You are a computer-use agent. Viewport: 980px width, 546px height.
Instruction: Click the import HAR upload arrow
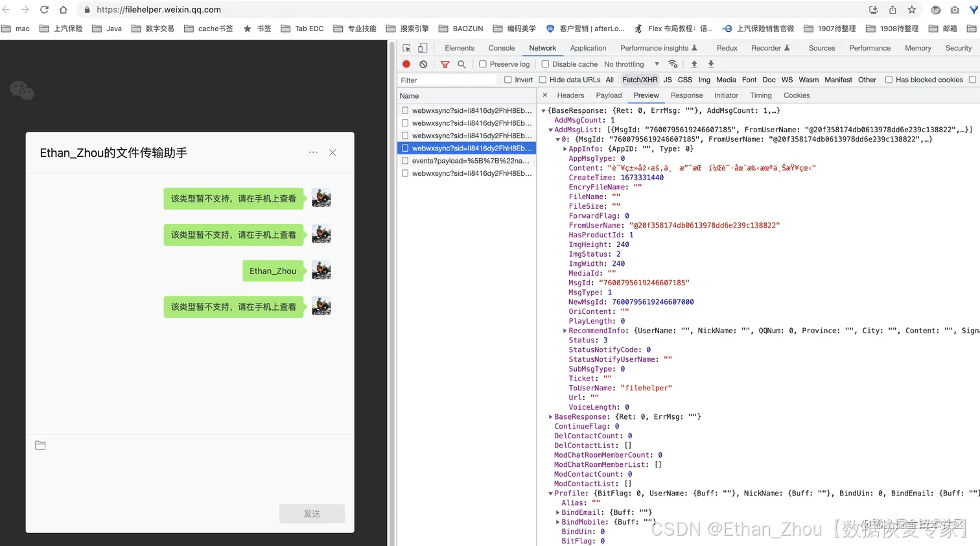[694, 64]
